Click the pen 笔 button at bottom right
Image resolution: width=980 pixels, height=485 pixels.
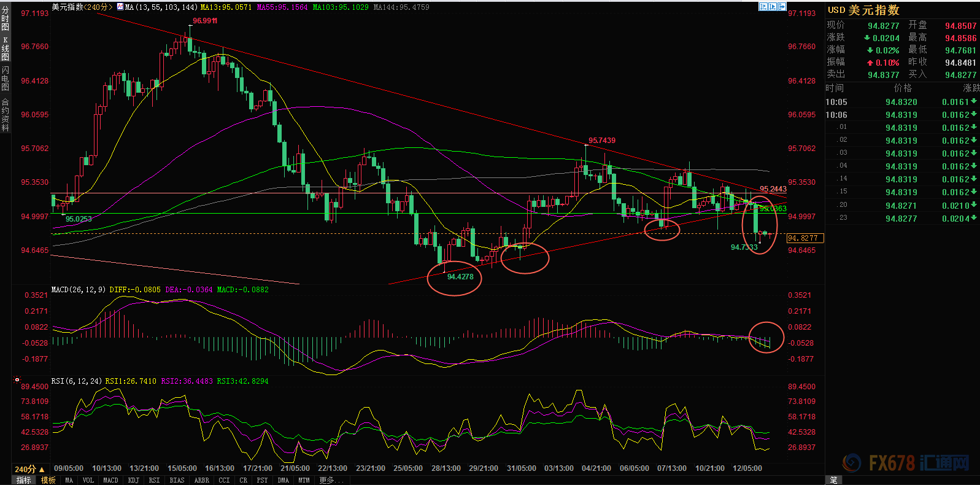[x=833, y=480]
